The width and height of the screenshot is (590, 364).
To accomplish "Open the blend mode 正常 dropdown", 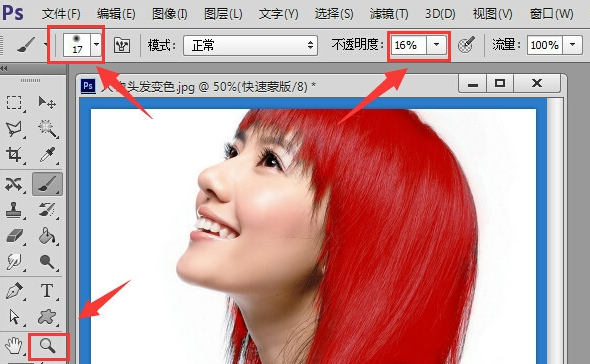I will tap(251, 46).
